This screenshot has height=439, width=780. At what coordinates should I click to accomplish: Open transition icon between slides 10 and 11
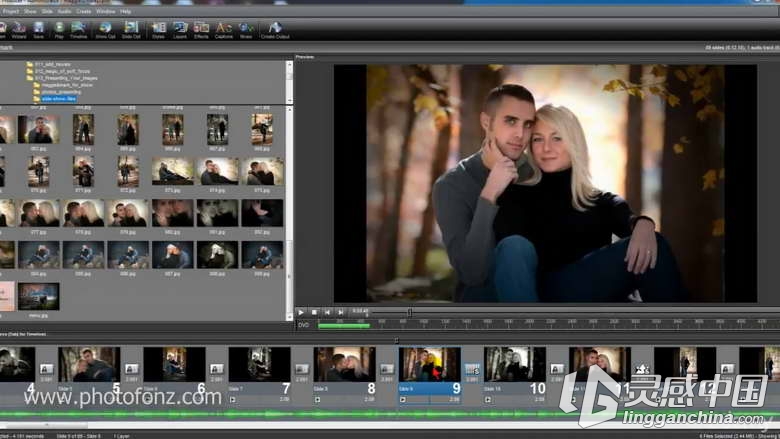tap(557, 369)
